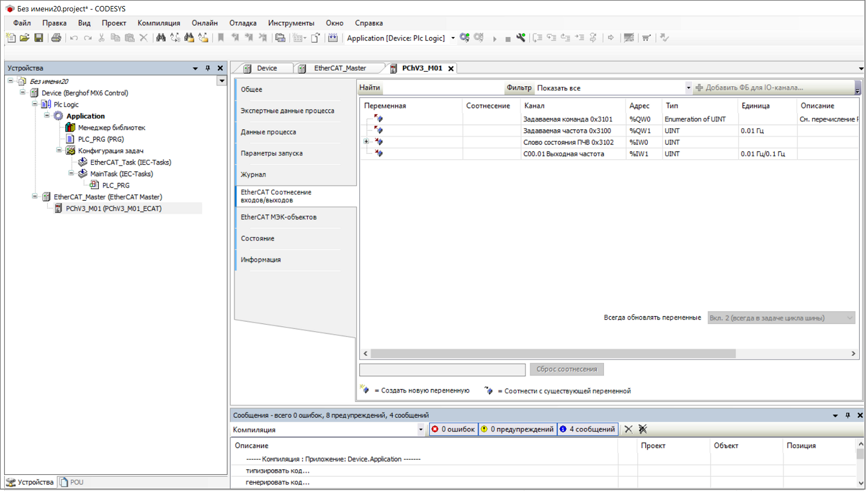This screenshot has width=868, height=491.
Task: Open the 'EtherCAT МЭК-объектов' side tab
Action: [289, 217]
